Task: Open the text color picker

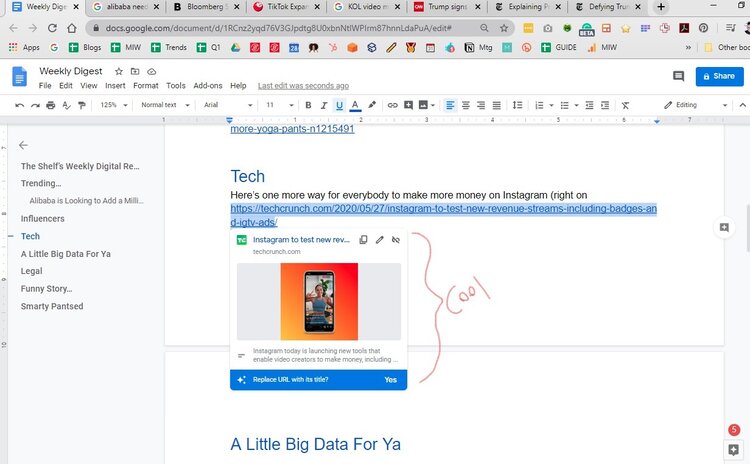Action: click(355, 105)
